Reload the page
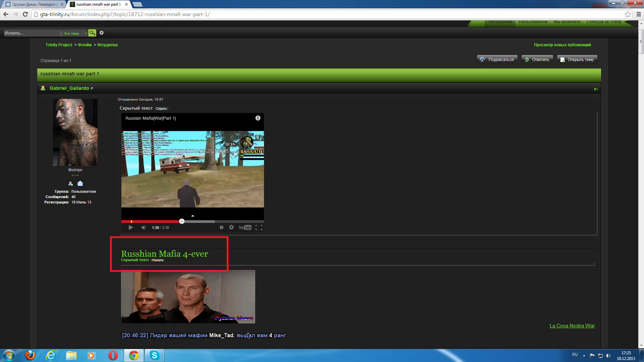Viewport: 644px width, 362px height. coord(25,14)
